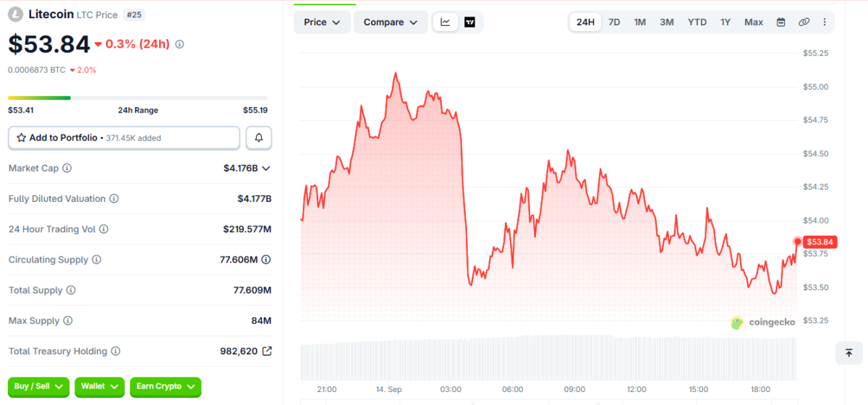The height and width of the screenshot is (405, 868).
Task: Open 24 Hour Trading Vol info icon
Action: click(x=103, y=229)
